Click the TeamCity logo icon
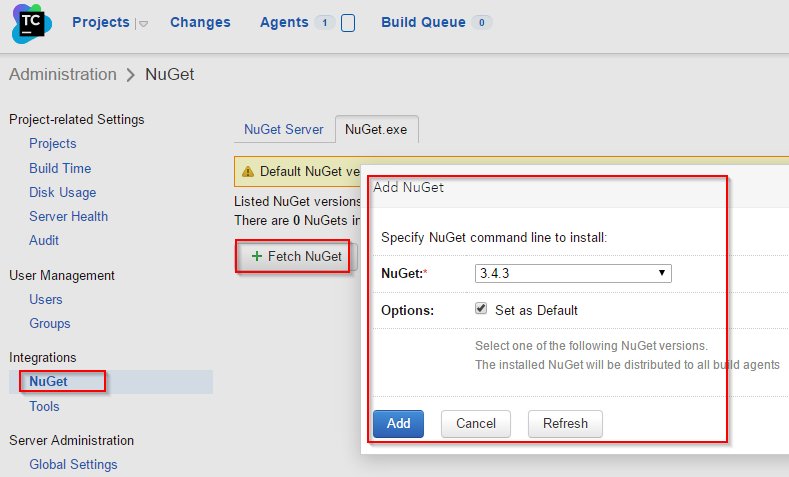Viewport: 789px width, 477px height. (31, 23)
